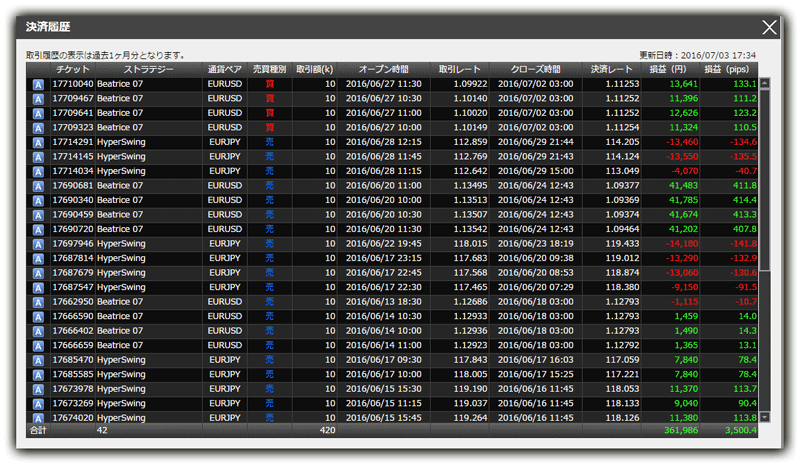
Task: Click the A icon for ticket 17673269
Action: (x=38, y=405)
